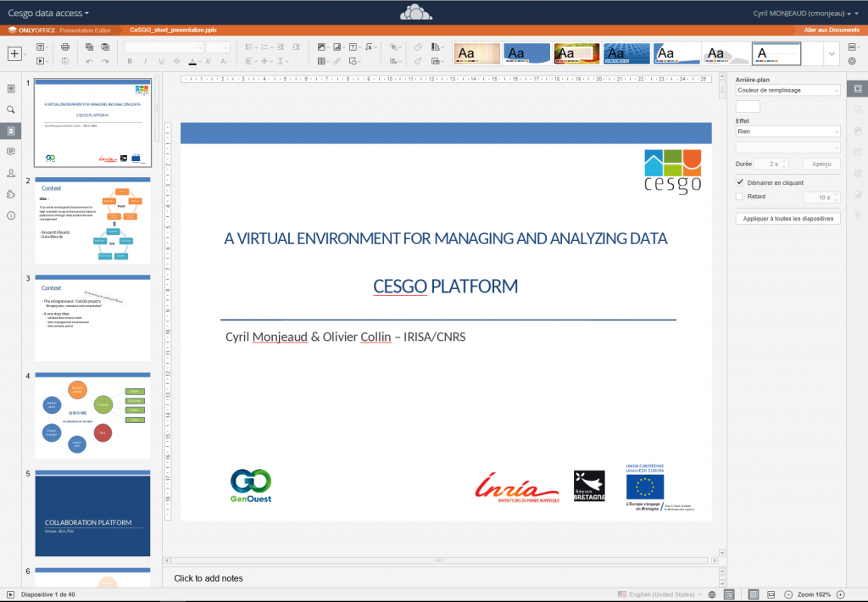The image size is (868, 602).
Task: Expand the Couleur de remplissage dropdown
Action: pos(787,90)
